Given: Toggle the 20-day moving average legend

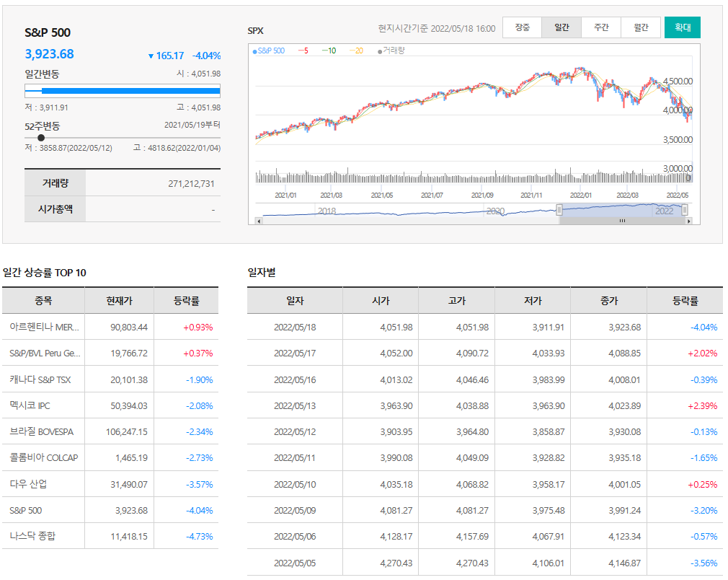Looking at the screenshot, I should click(x=356, y=50).
